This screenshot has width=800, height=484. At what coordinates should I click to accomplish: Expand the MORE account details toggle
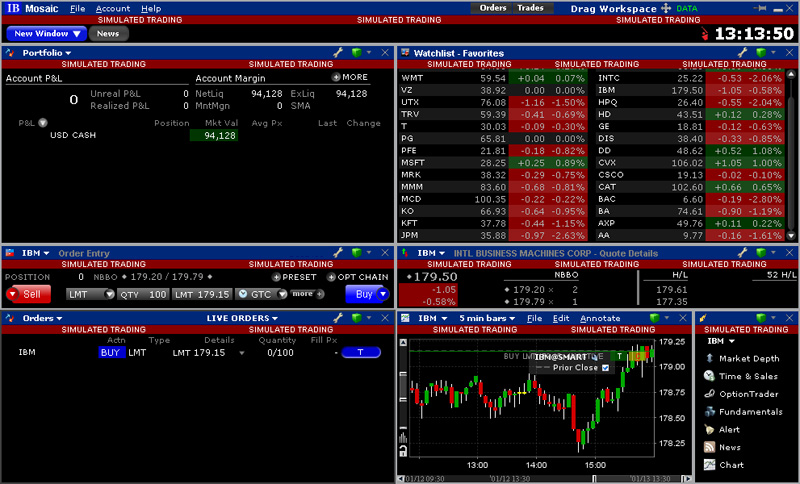(350, 77)
